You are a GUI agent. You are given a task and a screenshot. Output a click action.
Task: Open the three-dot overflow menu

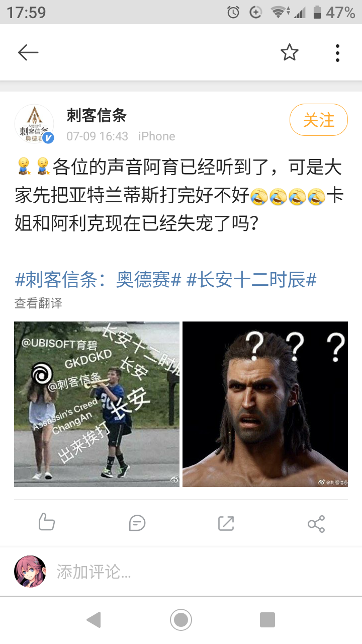337,52
